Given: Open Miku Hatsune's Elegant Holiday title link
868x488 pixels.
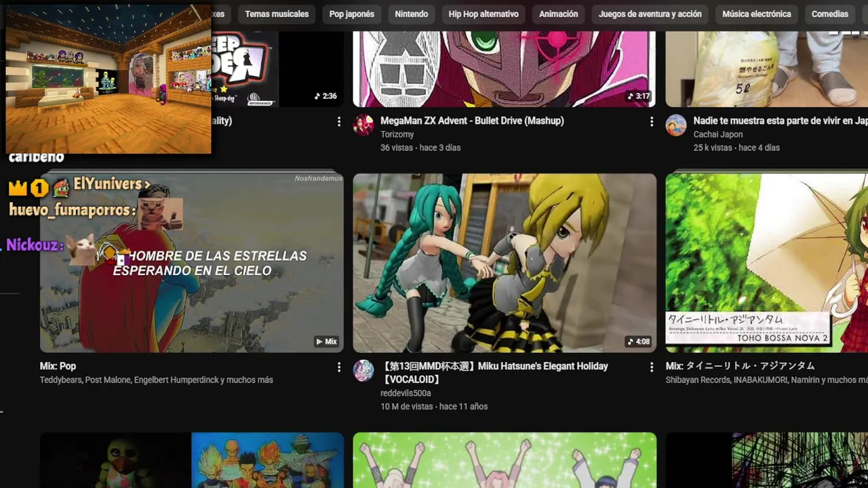Looking at the screenshot, I should [x=494, y=373].
